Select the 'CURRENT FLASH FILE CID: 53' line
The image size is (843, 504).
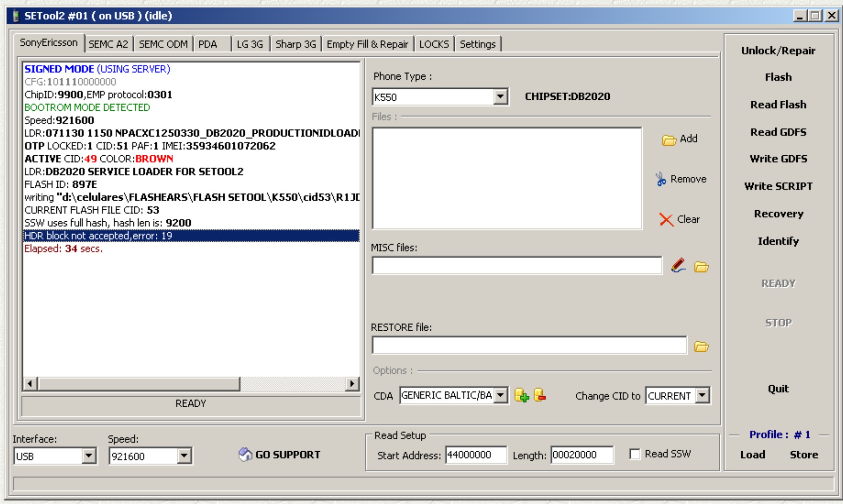[x=92, y=210]
